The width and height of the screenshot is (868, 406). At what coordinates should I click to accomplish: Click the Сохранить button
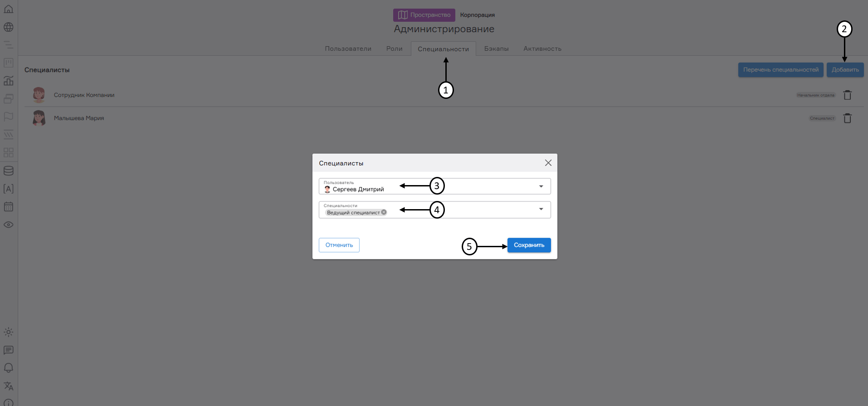point(529,245)
